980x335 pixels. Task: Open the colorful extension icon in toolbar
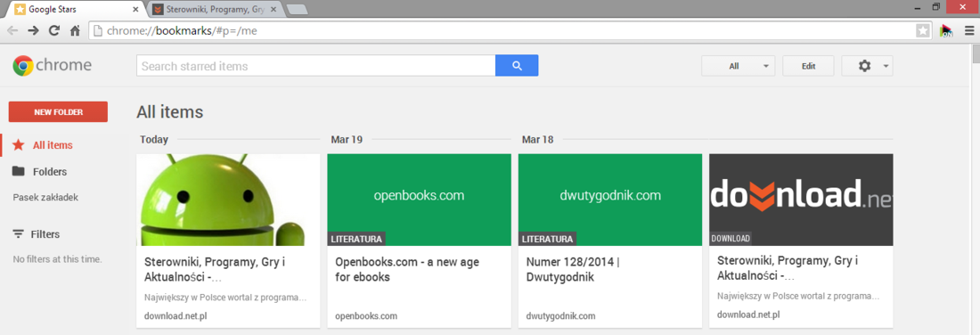[x=946, y=30]
